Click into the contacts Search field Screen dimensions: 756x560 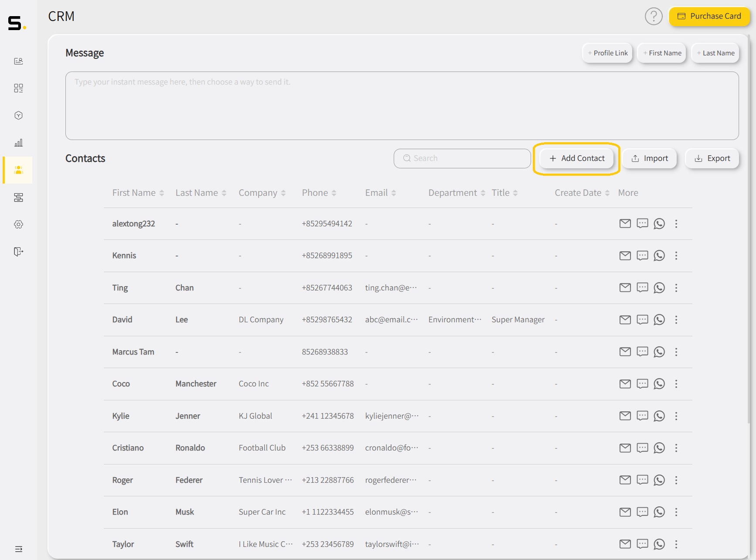pos(462,158)
